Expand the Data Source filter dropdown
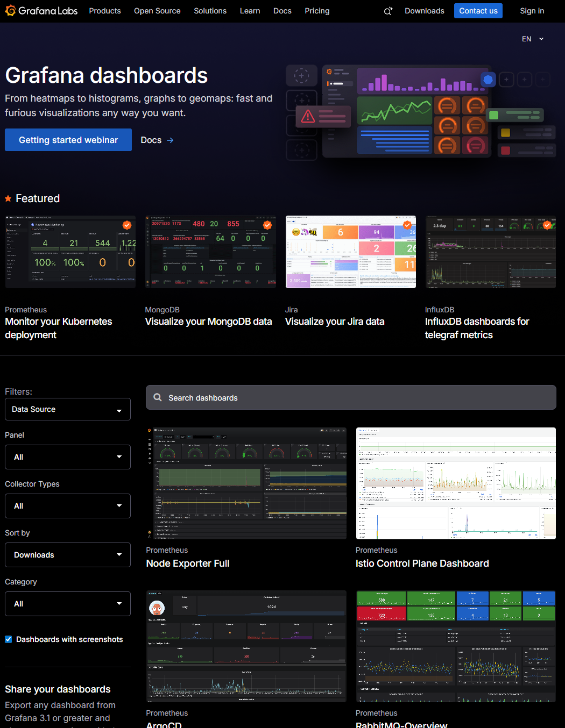 pos(68,409)
